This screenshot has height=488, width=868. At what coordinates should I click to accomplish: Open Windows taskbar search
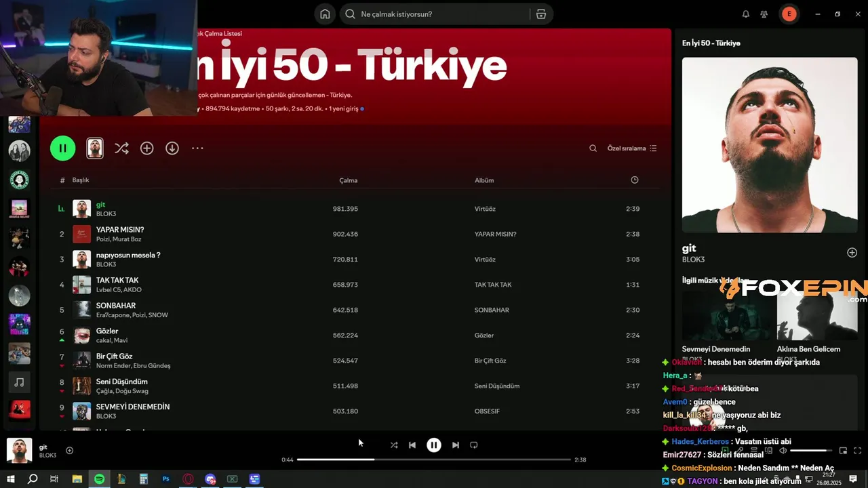click(x=32, y=479)
